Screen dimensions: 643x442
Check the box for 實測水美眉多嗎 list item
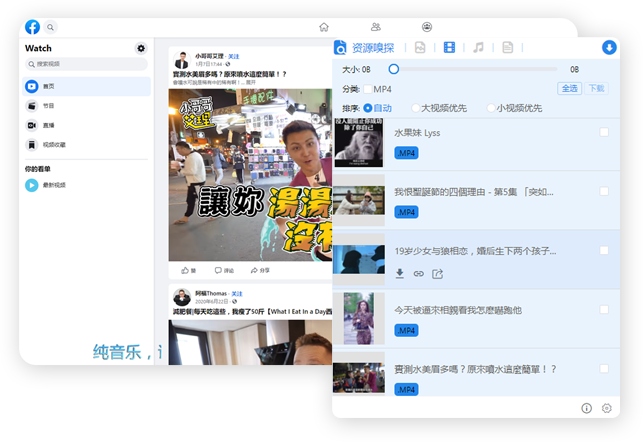click(x=604, y=369)
